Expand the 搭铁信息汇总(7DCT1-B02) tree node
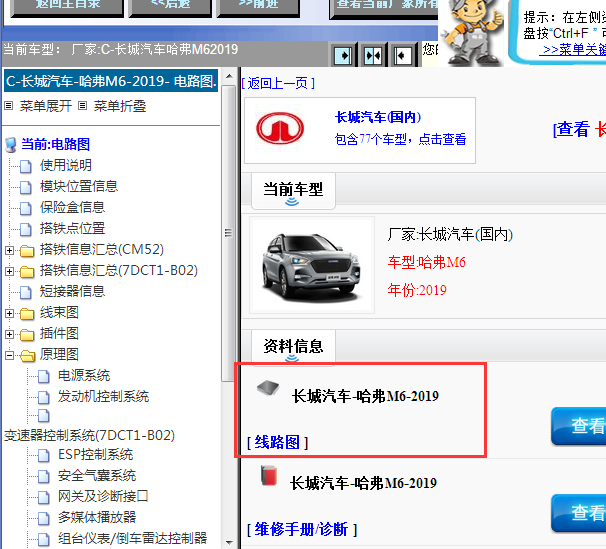The height and width of the screenshot is (549, 606). pos(10,271)
